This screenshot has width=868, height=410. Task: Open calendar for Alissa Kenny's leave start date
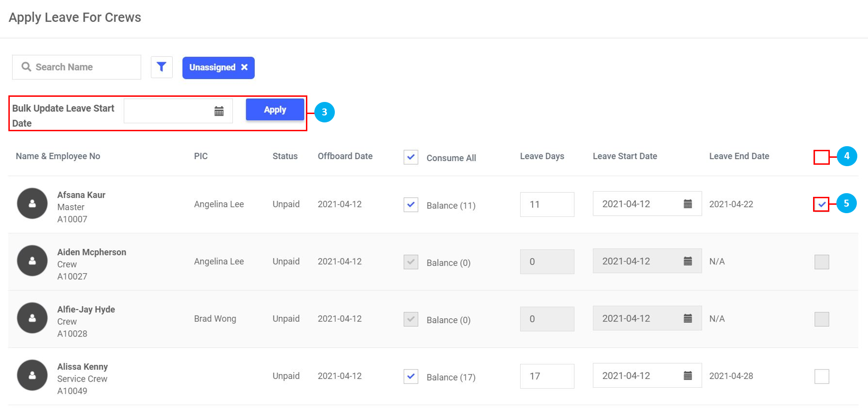click(x=687, y=376)
